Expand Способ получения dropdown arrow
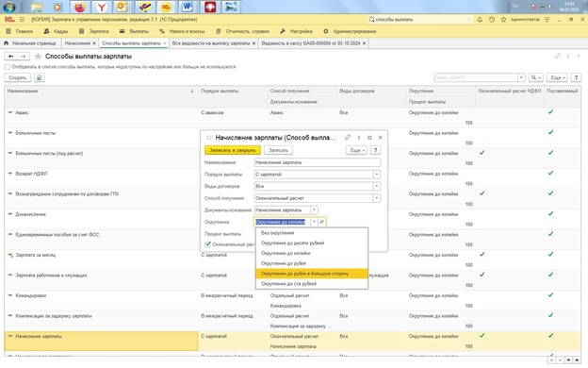 coord(377,198)
